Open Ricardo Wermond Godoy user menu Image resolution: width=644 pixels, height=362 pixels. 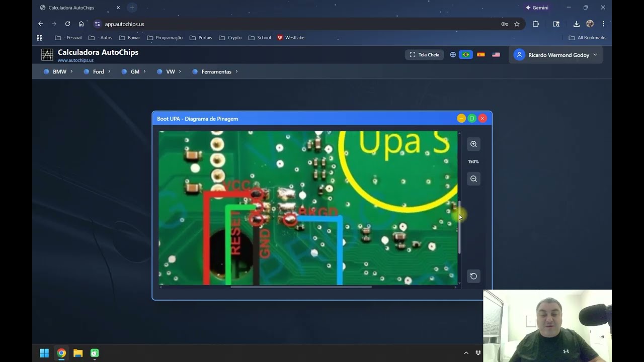[x=555, y=55]
